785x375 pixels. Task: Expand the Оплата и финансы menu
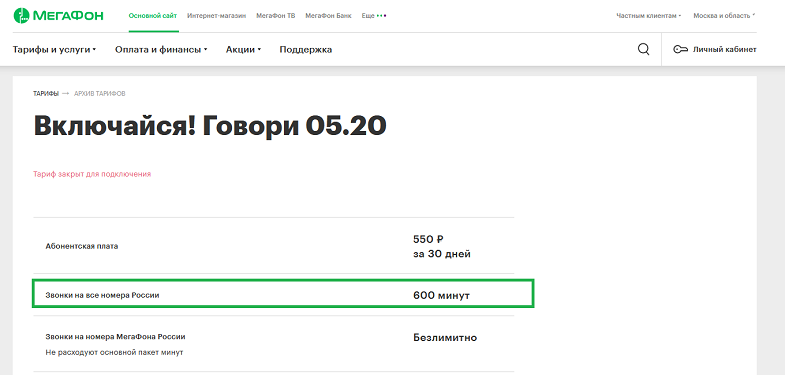pos(161,50)
